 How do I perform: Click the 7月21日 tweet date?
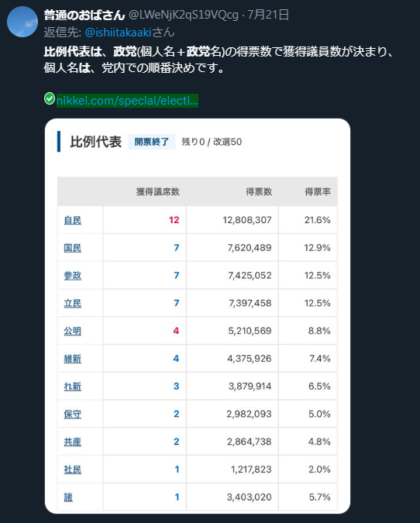point(268,15)
